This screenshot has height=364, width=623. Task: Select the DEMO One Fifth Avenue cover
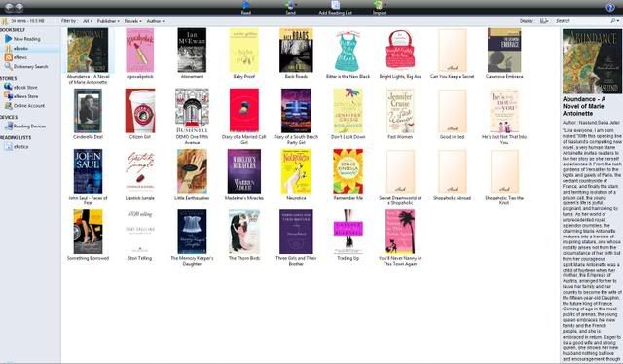tap(192, 111)
